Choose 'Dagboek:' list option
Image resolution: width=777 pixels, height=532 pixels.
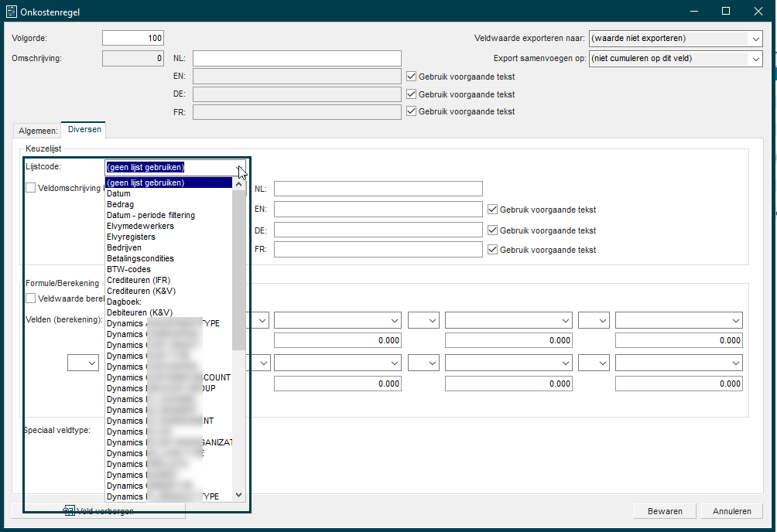click(169, 302)
